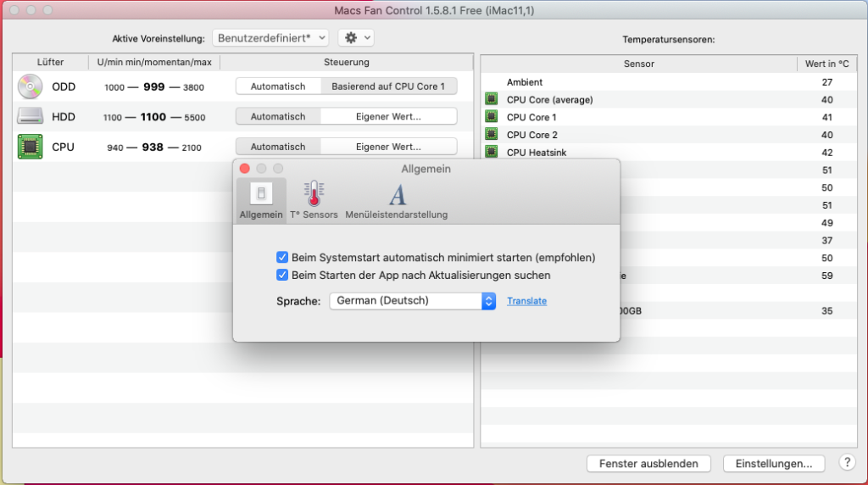Click the HDD current speed 1100 in bold
Image resolution: width=868 pixels, height=485 pixels.
pyautogui.click(x=153, y=117)
